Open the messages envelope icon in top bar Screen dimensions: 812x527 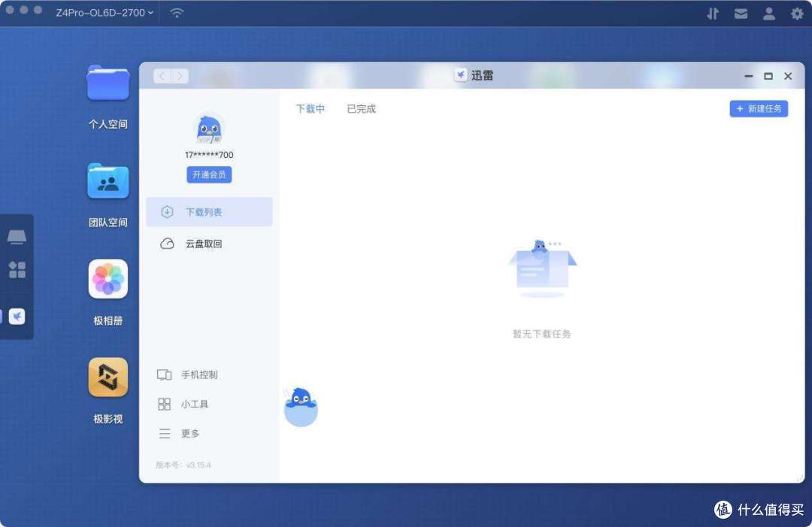coord(741,14)
